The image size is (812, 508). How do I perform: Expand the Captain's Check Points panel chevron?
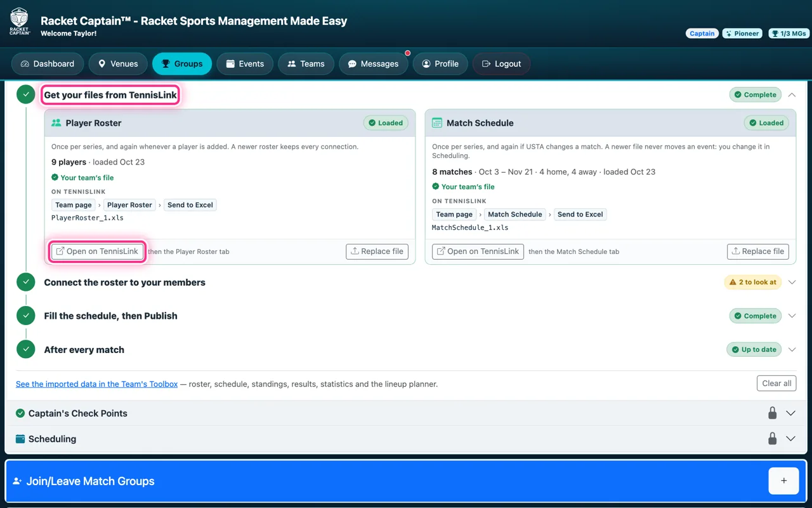tap(790, 413)
